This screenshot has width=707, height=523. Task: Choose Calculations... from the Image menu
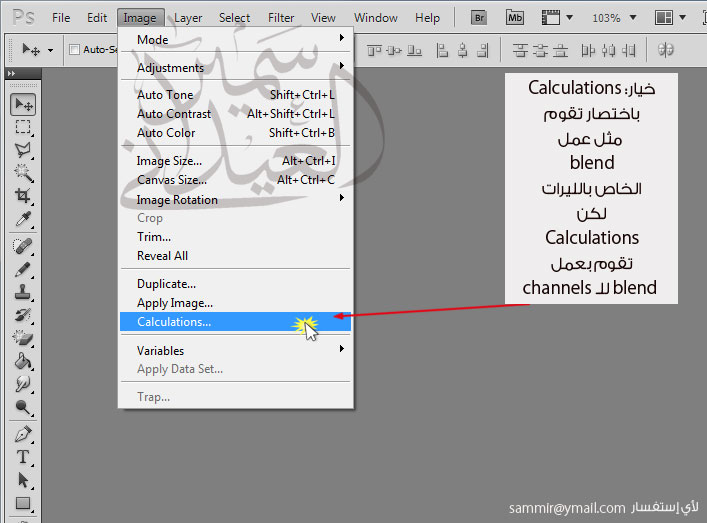point(235,322)
